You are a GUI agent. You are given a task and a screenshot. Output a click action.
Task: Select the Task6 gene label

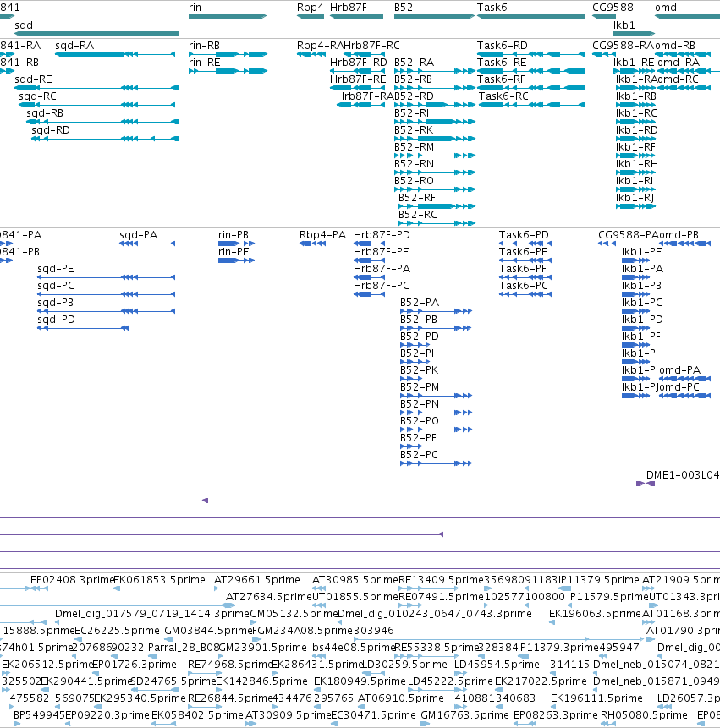pyautogui.click(x=492, y=8)
